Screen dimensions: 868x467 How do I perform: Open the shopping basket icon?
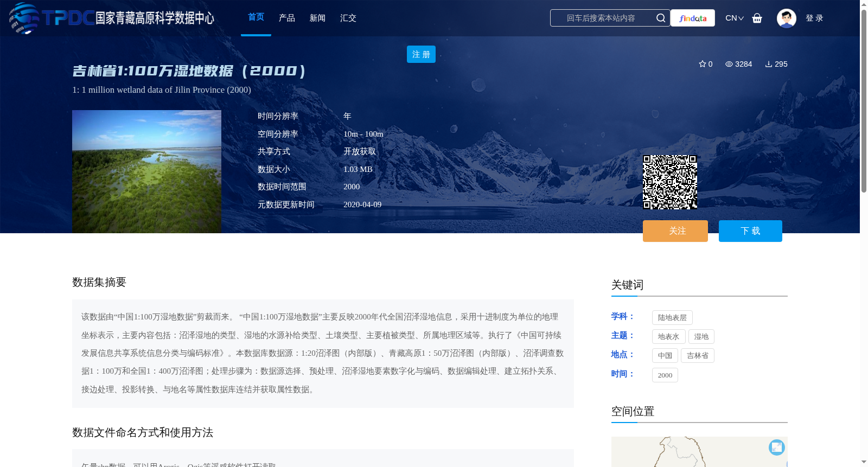pyautogui.click(x=757, y=18)
